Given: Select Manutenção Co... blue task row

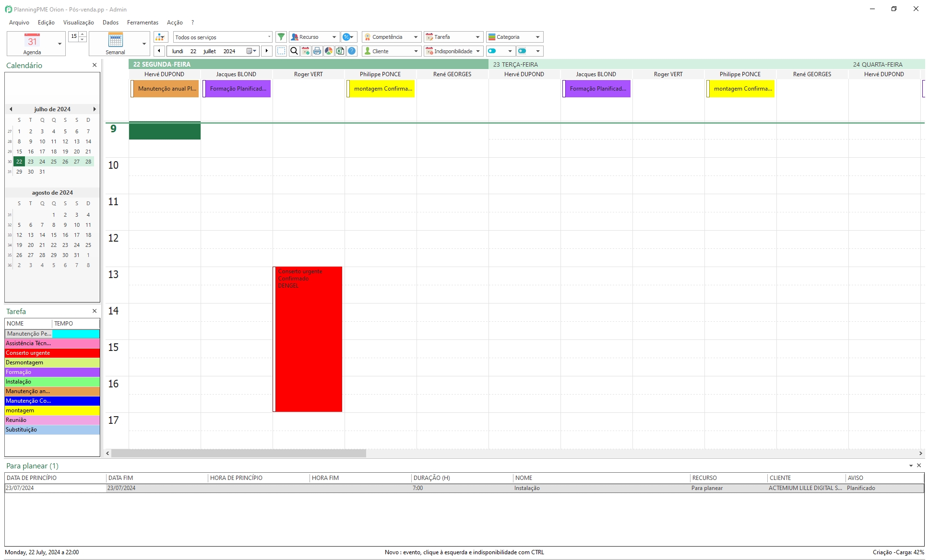Looking at the screenshot, I should (52, 401).
